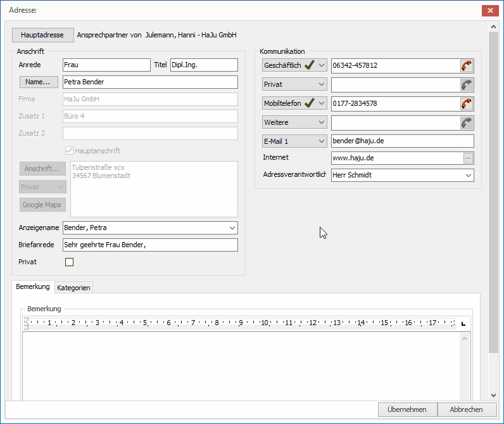Click the empty Privat phone number field
Screen dimensions: 504x424
(395, 84)
